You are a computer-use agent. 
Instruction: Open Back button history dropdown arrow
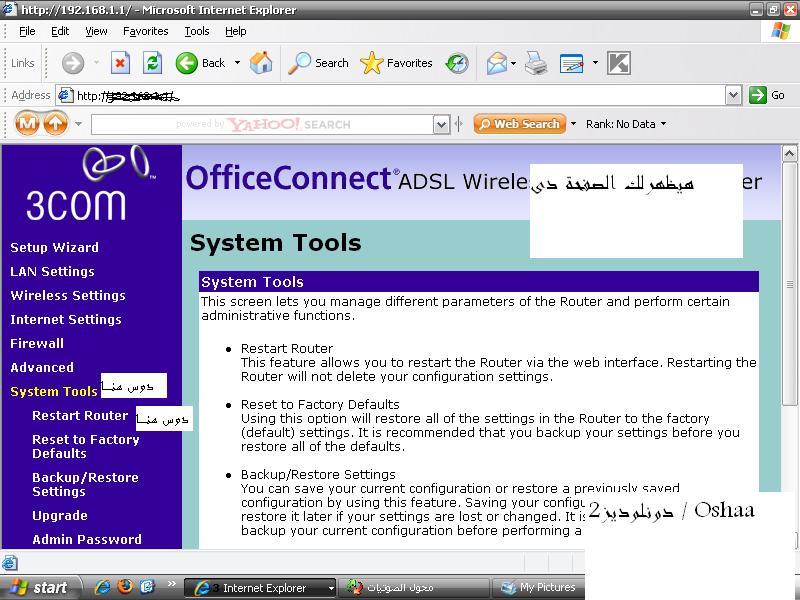point(237,63)
